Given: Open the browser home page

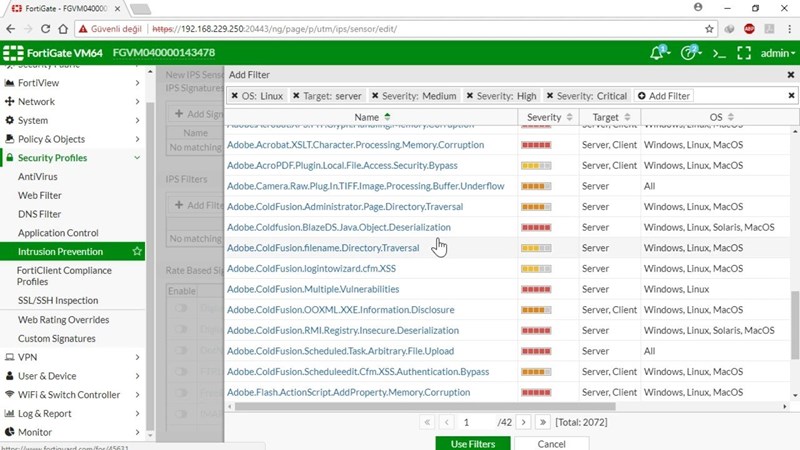Looking at the screenshot, I should click(x=63, y=29).
